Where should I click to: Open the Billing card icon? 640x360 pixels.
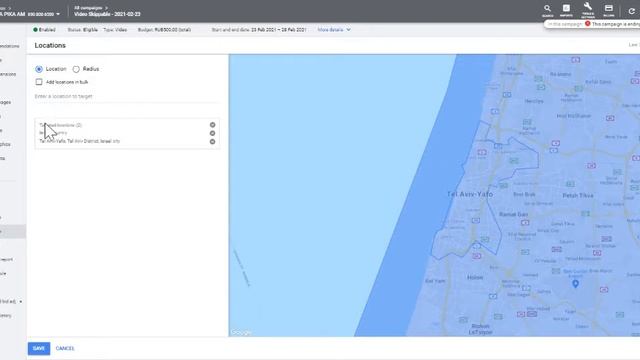coord(609,10)
